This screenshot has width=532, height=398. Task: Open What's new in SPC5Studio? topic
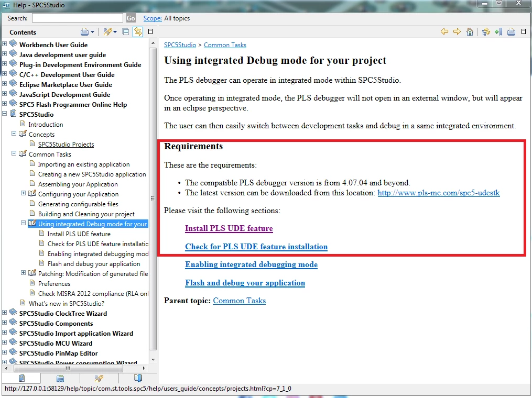pyautogui.click(x=67, y=303)
